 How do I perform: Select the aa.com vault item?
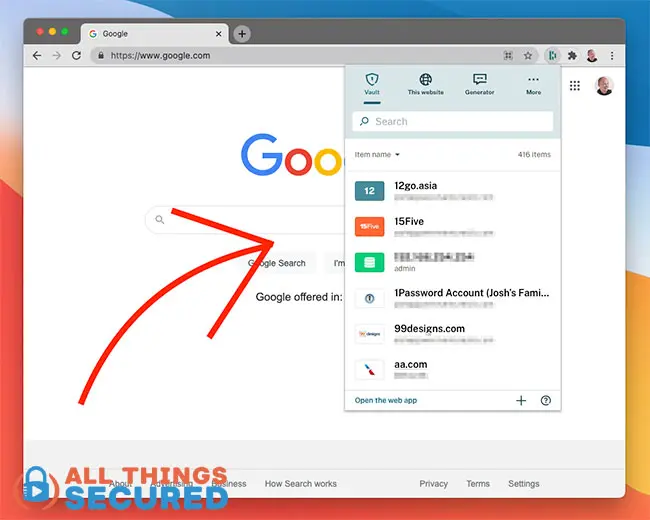coord(453,369)
